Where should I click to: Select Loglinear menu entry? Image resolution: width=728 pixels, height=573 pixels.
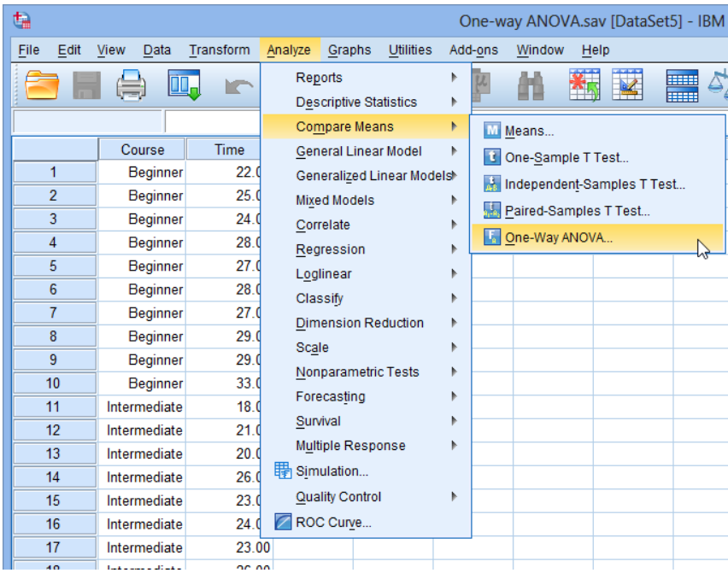[x=366, y=274]
